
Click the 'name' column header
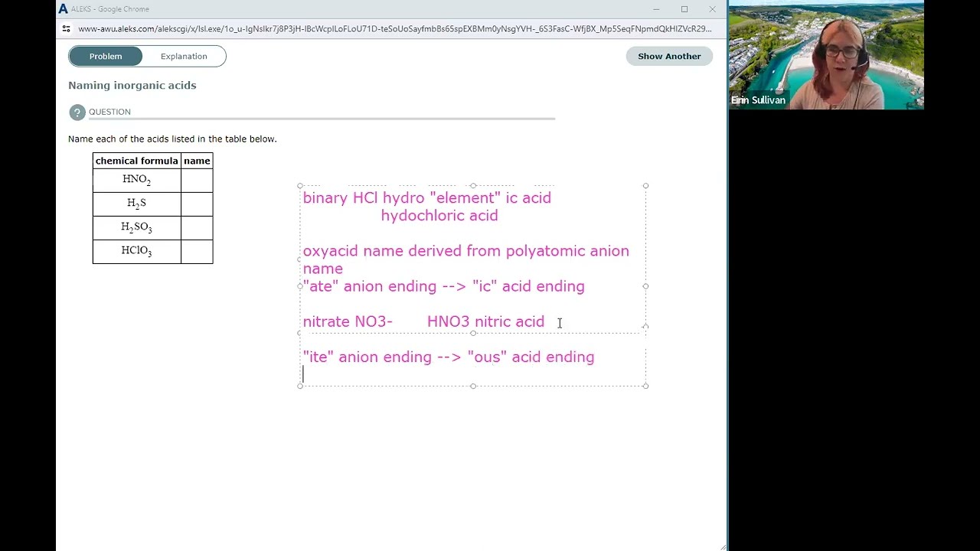pos(197,161)
